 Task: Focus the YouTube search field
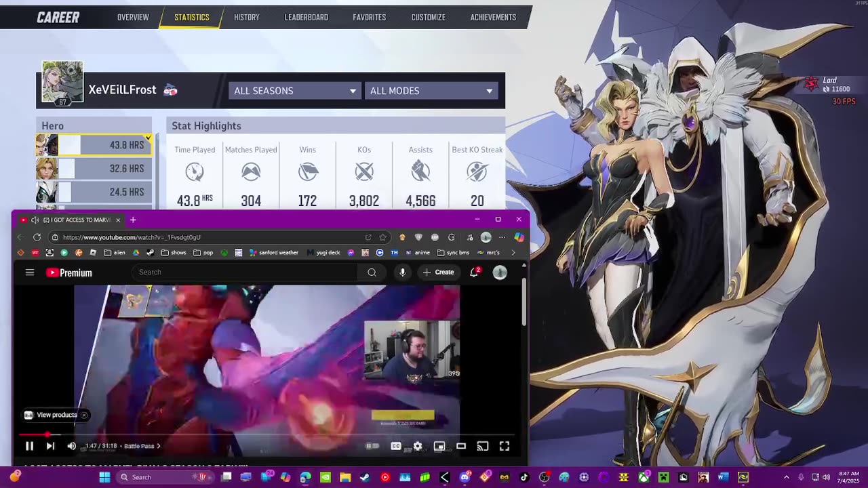tap(244, 272)
